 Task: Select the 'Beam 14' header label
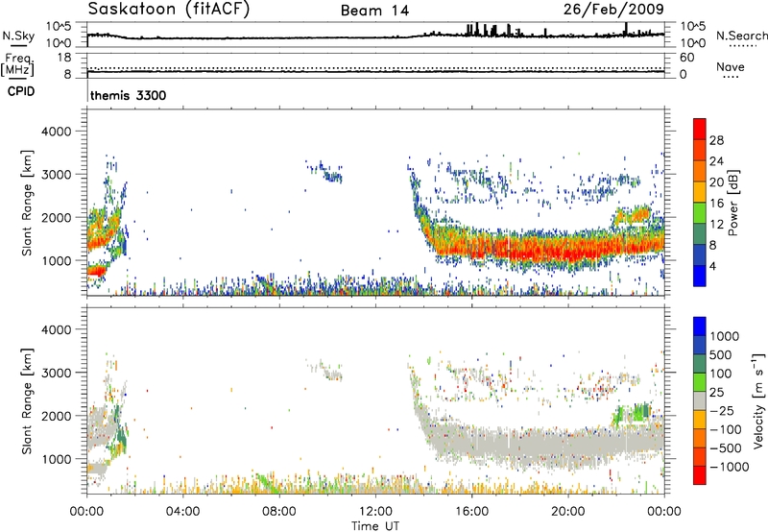click(x=374, y=11)
